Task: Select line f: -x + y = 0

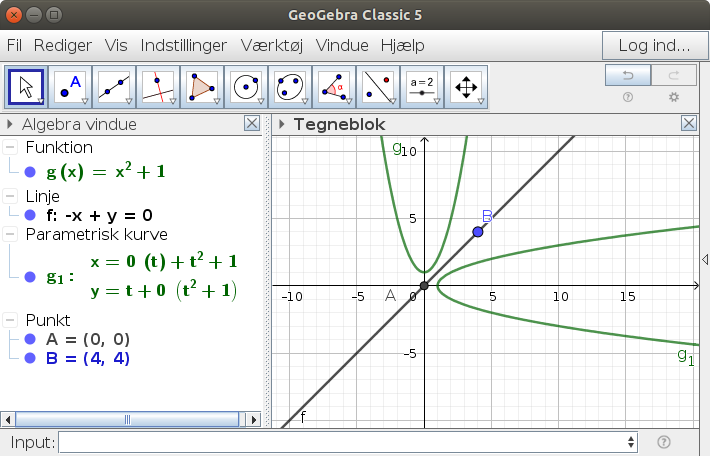Action: click(x=100, y=215)
